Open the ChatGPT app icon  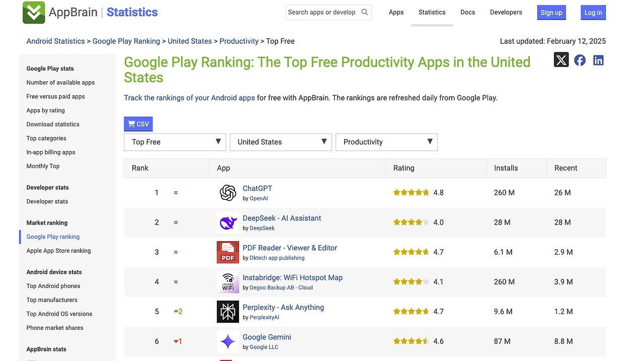228,193
